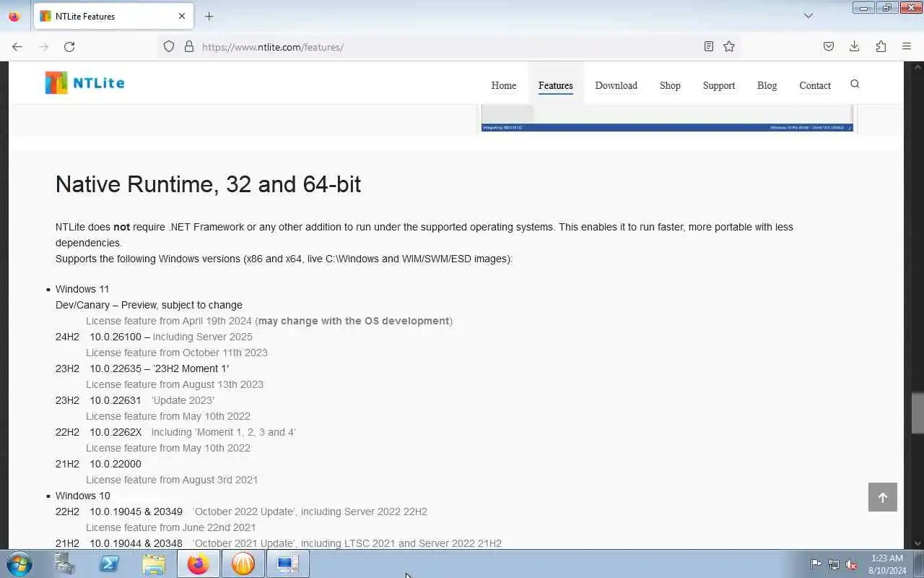
Task: Open the Support menu item
Action: click(719, 85)
